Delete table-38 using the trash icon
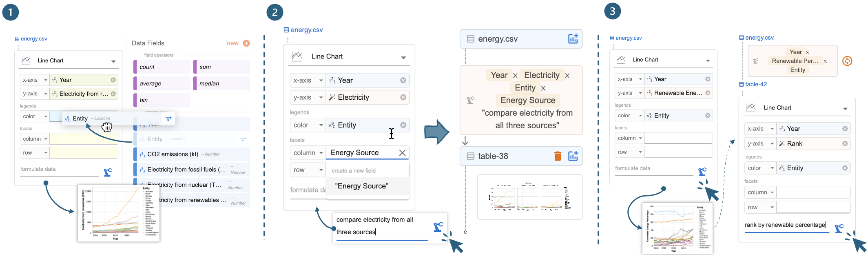The image size is (868, 255). [x=558, y=156]
